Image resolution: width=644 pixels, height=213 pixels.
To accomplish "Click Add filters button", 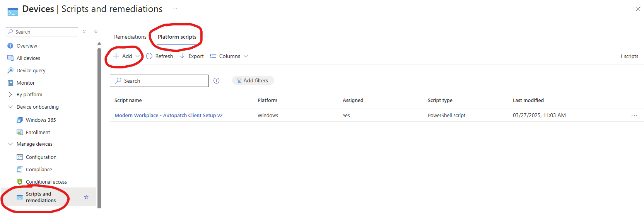I will (253, 80).
